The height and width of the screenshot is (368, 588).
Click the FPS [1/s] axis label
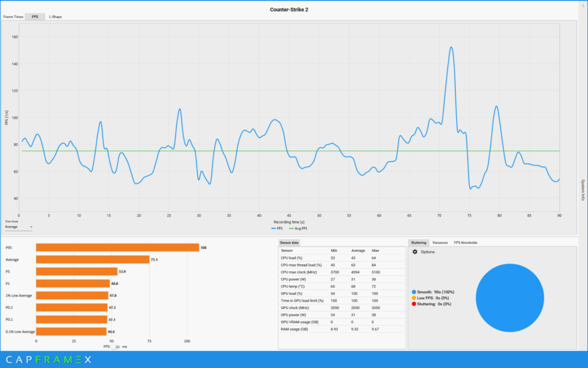point(7,118)
